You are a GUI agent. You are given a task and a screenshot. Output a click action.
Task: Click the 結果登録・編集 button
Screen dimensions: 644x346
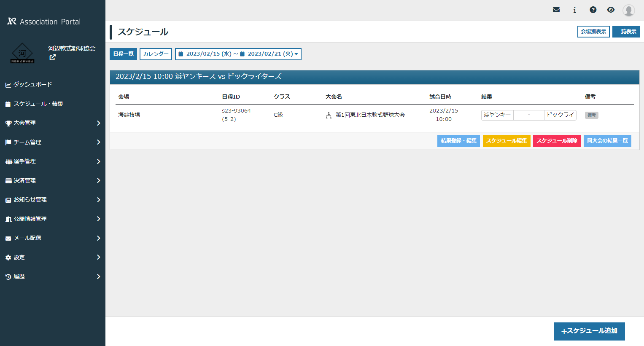(458, 141)
